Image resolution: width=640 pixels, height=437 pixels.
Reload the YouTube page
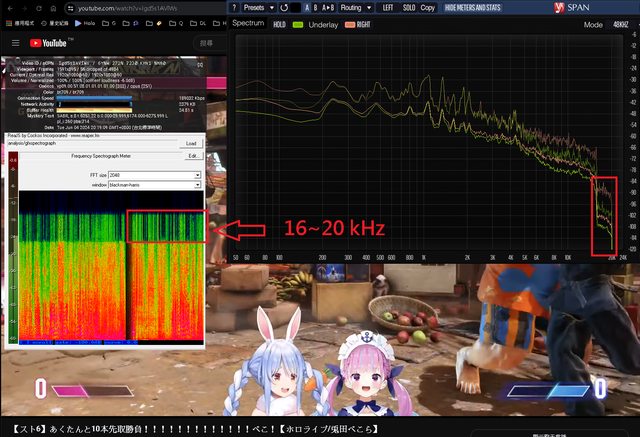point(38,8)
